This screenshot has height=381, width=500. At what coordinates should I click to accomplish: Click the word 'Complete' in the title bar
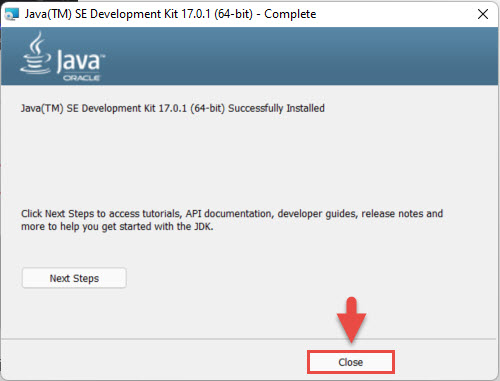pos(290,14)
